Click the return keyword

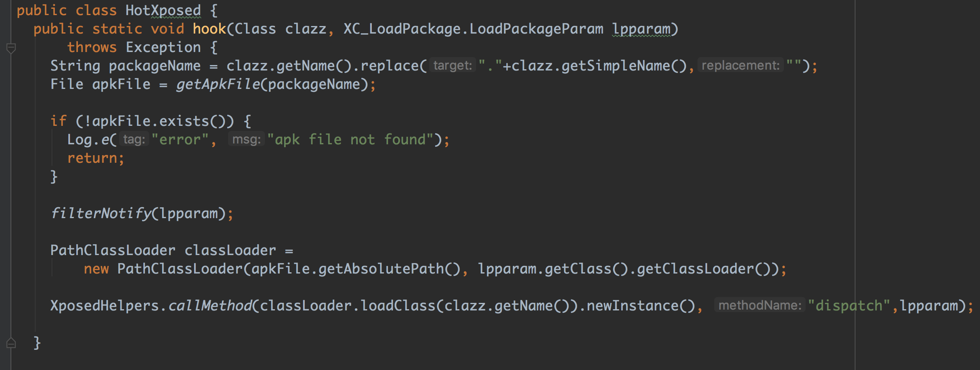tap(92, 158)
